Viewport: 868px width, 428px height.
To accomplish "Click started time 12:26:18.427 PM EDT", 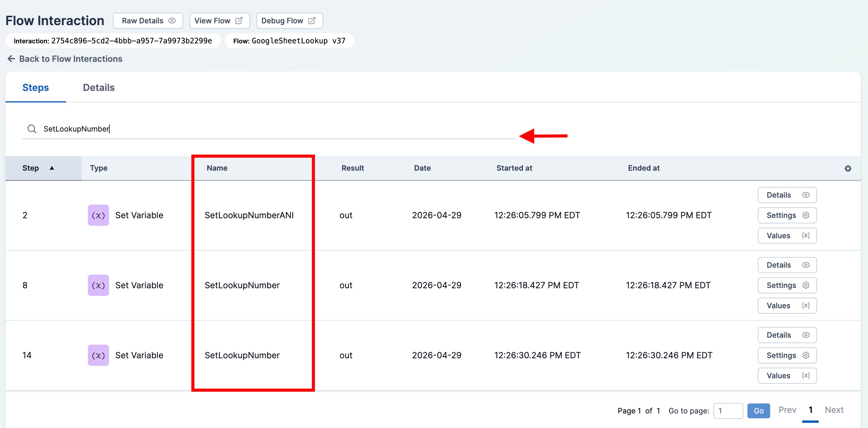I will (536, 285).
